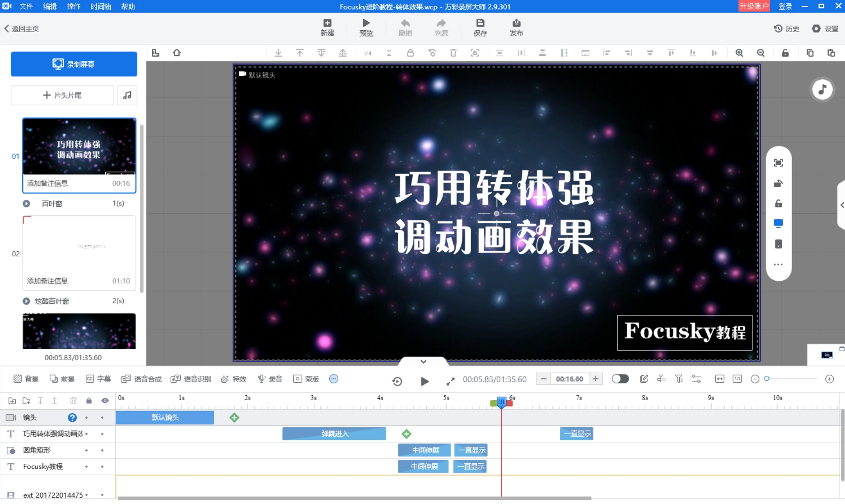Click the edit pencil icon in timeline bar
Viewport: 845px width, 504px height.
click(x=644, y=379)
